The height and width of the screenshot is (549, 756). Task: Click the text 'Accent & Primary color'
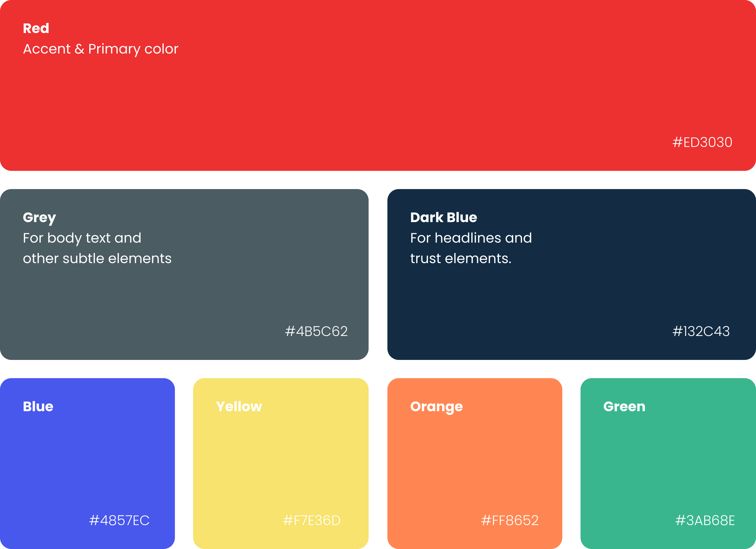(100, 49)
